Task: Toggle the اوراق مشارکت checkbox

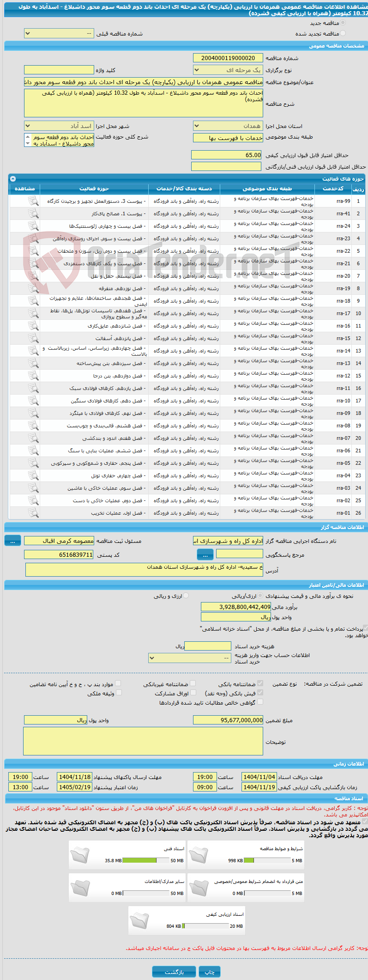Action: (x=193, y=693)
